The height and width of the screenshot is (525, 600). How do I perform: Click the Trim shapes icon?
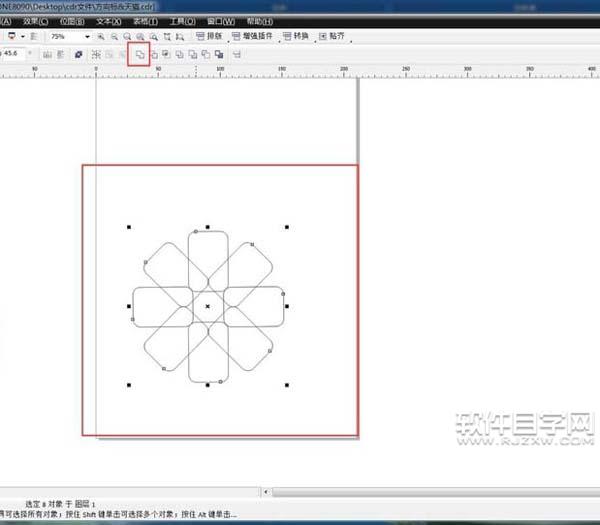(x=154, y=54)
